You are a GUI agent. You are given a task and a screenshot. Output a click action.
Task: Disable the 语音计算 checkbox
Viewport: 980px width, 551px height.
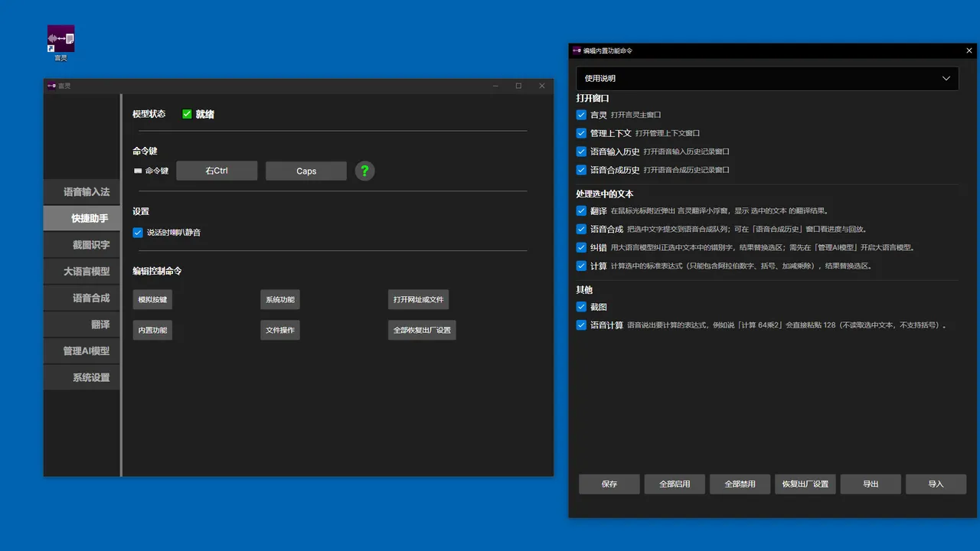point(581,324)
